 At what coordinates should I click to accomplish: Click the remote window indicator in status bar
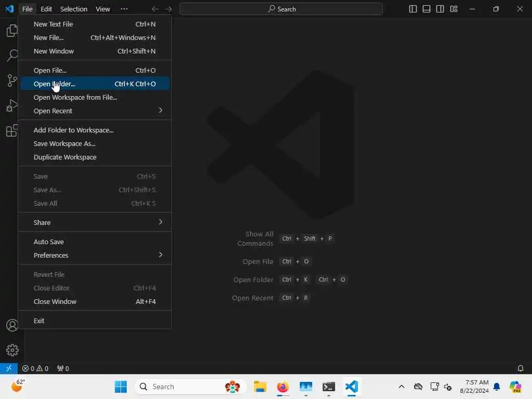tap(9, 368)
